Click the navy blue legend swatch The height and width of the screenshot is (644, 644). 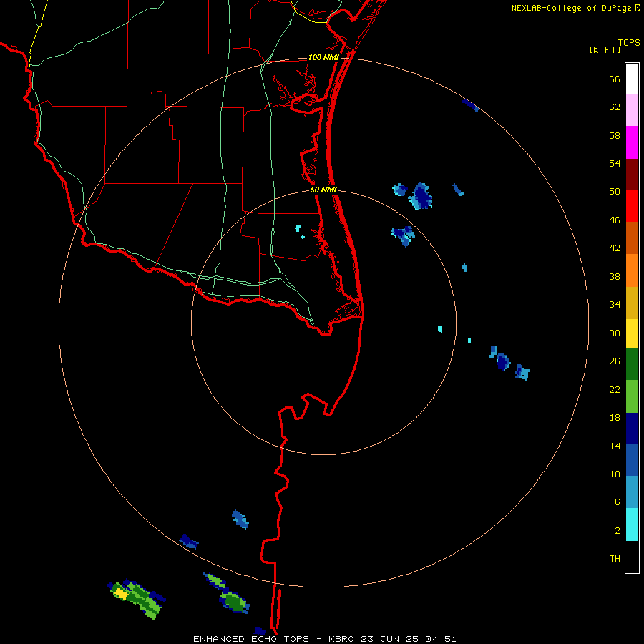click(x=632, y=429)
